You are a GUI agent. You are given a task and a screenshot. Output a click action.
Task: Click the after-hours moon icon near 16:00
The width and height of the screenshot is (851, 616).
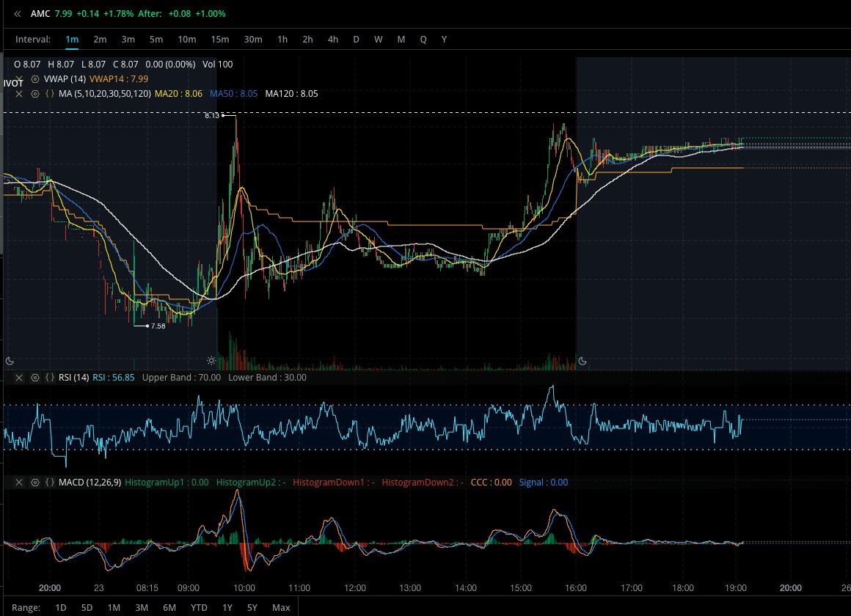coord(582,361)
